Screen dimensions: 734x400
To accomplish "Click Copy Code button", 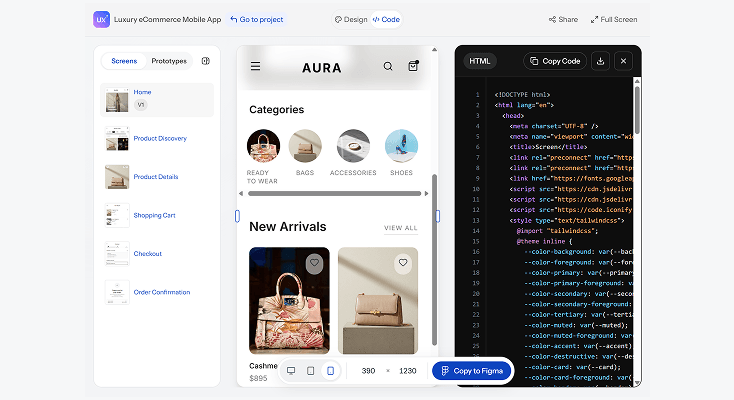I will 555,61.
